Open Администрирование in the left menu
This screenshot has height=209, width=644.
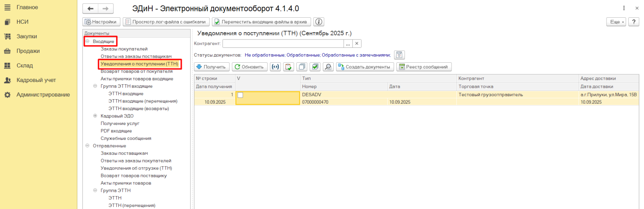[x=43, y=95]
